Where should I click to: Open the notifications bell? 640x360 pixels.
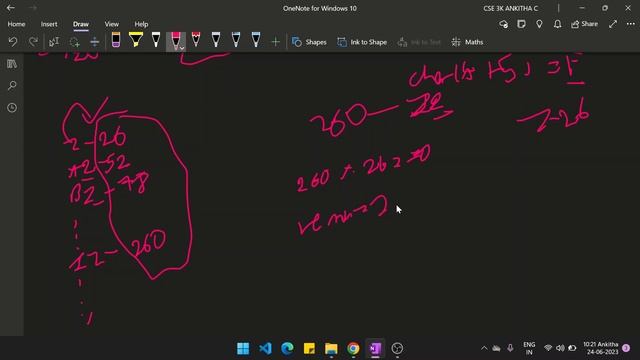pyautogui.click(x=558, y=24)
